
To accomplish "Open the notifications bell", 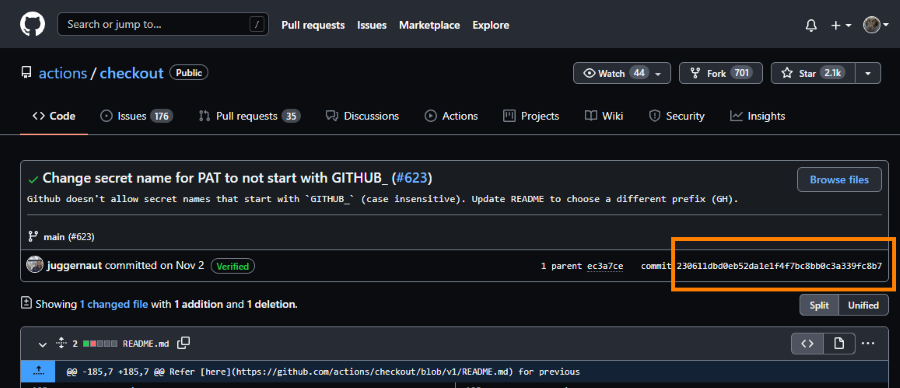I will (811, 25).
